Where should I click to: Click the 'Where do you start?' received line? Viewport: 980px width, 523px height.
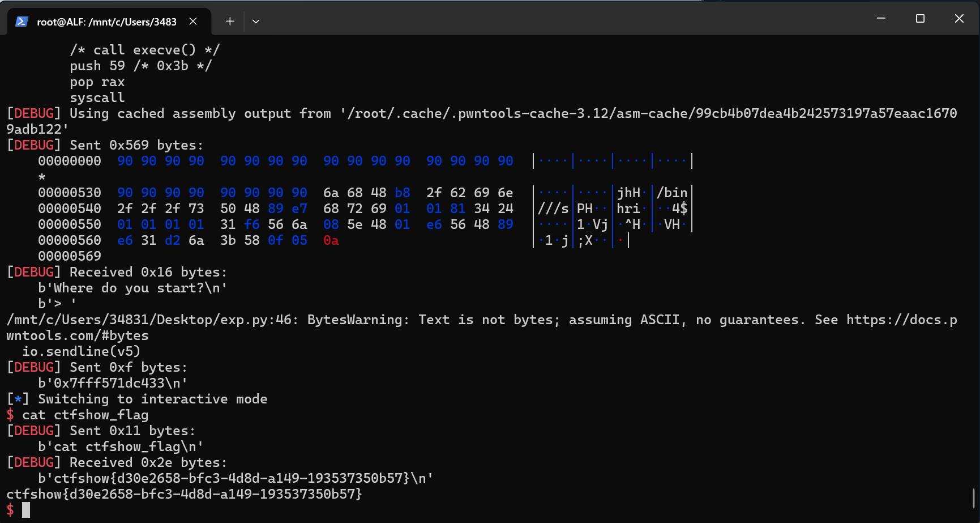[x=132, y=288]
